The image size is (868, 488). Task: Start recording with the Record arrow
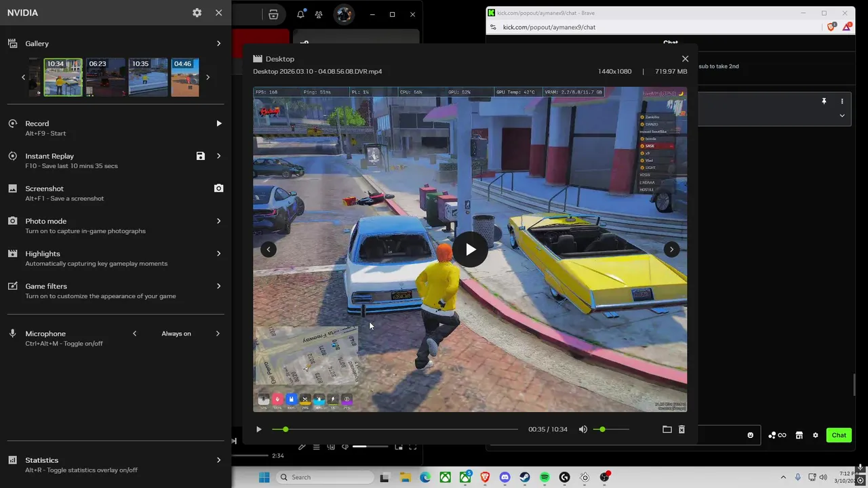(218, 123)
